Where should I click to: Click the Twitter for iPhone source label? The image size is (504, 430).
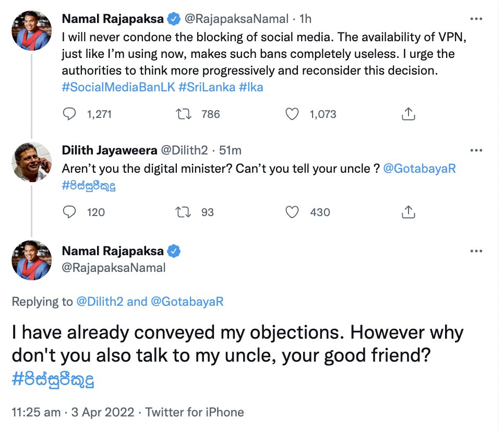[x=195, y=412]
